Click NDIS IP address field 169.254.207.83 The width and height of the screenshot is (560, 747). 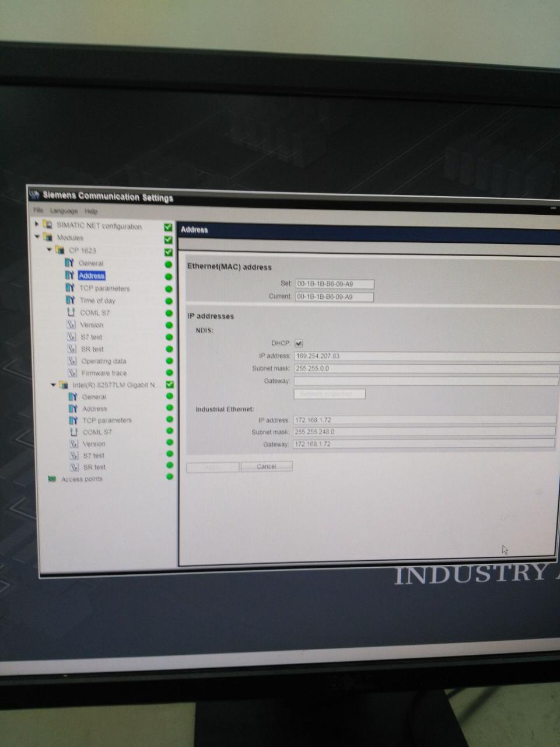pyautogui.click(x=426, y=355)
